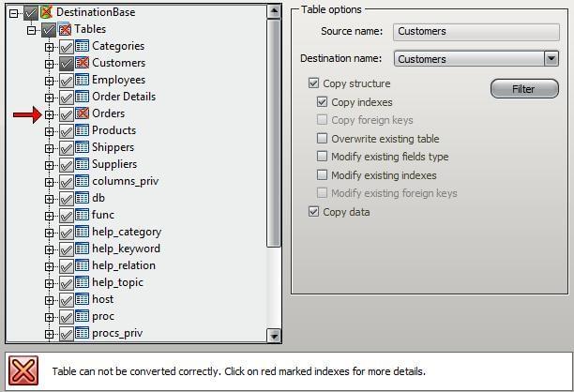Expand the Employees table node

[49, 81]
